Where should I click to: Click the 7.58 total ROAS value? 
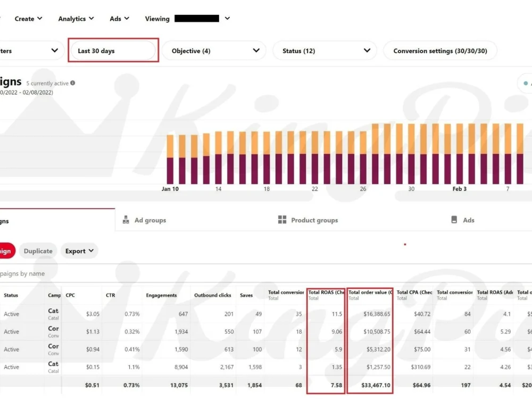pos(337,385)
